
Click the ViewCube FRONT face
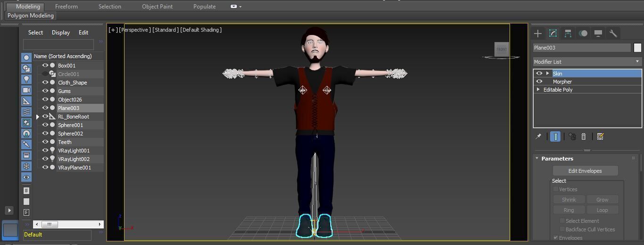click(x=502, y=49)
